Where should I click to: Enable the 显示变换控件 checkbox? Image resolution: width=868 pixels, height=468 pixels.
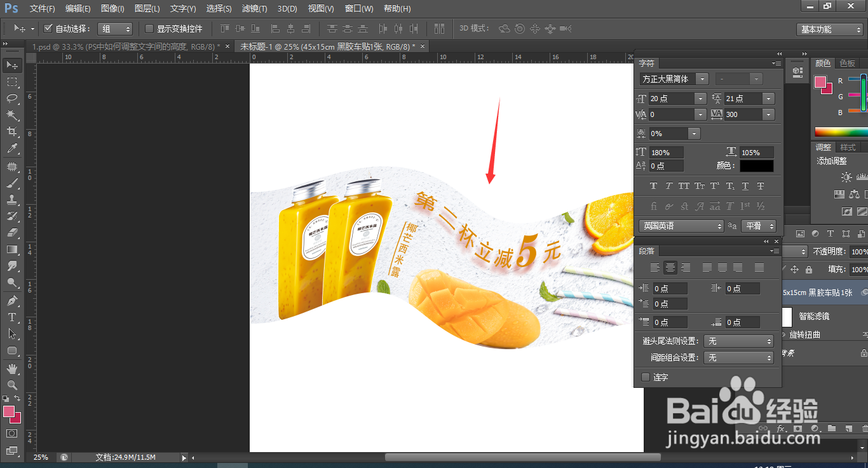coord(149,29)
